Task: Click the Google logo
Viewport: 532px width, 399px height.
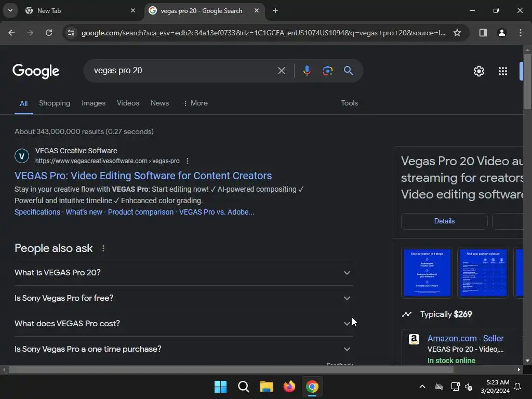Action: pyautogui.click(x=36, y=71)
